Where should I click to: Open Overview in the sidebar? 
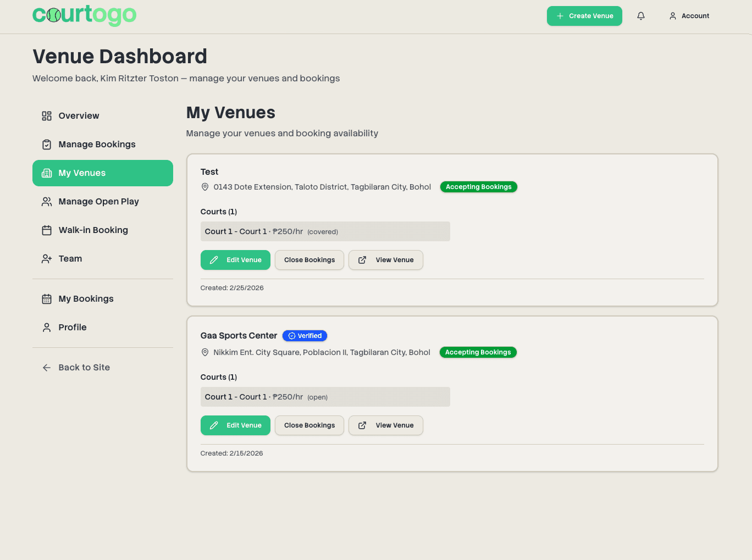(x=79, y=116)
